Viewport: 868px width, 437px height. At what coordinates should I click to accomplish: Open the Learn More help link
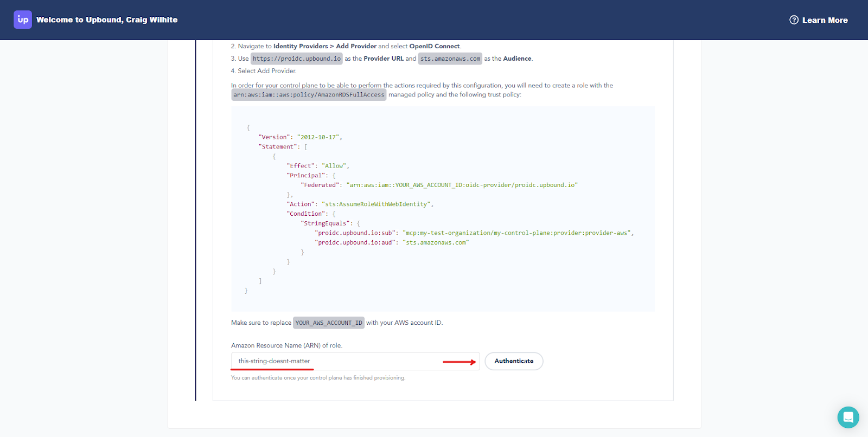coord(819,20)
